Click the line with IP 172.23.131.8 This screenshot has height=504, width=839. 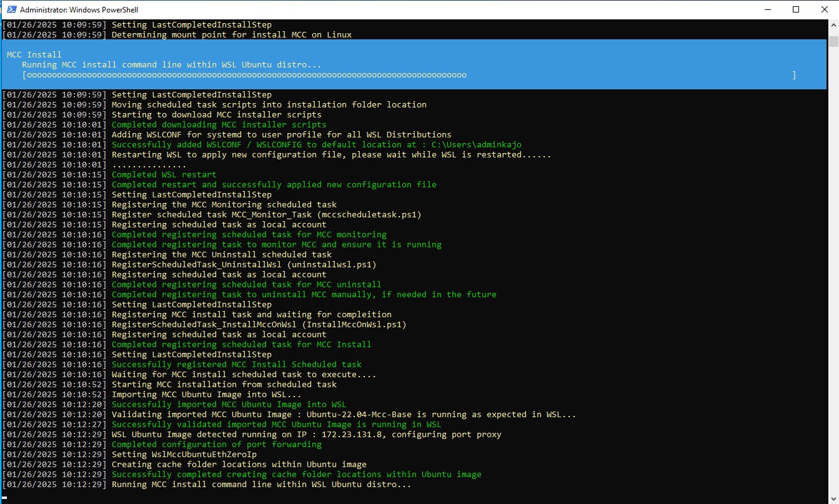pos(307,435)
